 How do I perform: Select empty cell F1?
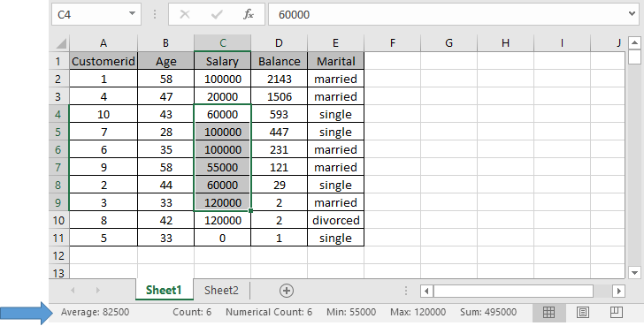tap(392, 61)
